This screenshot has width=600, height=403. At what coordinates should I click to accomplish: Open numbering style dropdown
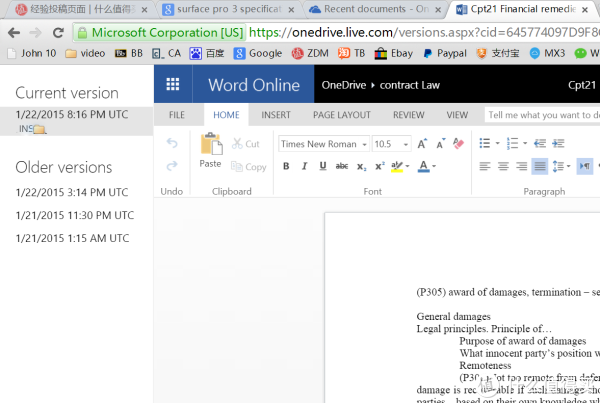[525, 143]
